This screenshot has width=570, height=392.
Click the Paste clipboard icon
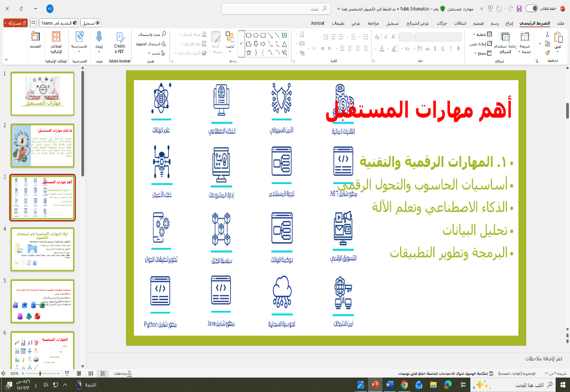pos(557,39)
